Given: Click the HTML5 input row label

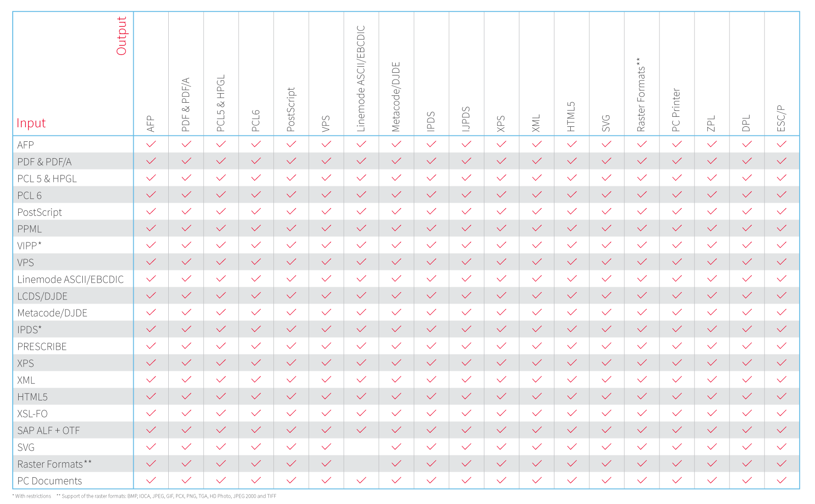Looking at the screenshot, I should click(32, 397).
